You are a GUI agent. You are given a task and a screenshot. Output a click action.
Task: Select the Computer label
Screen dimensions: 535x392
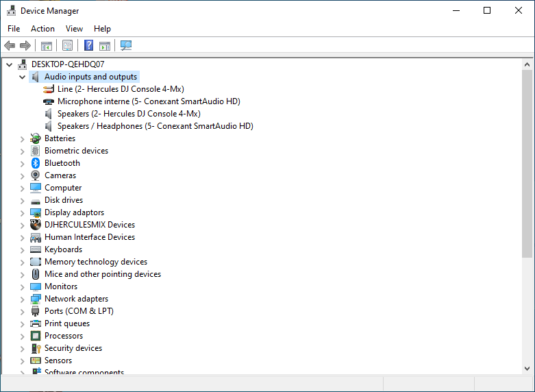pos(63,188)
